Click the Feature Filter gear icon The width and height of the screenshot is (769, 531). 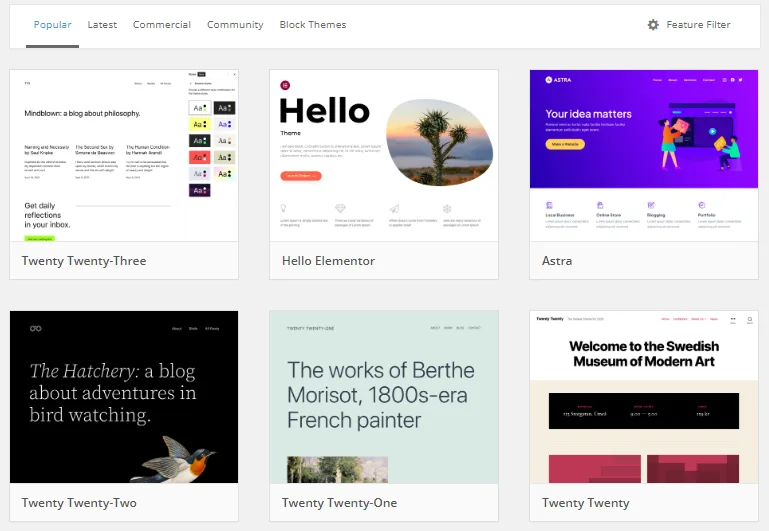coord(653,25)
